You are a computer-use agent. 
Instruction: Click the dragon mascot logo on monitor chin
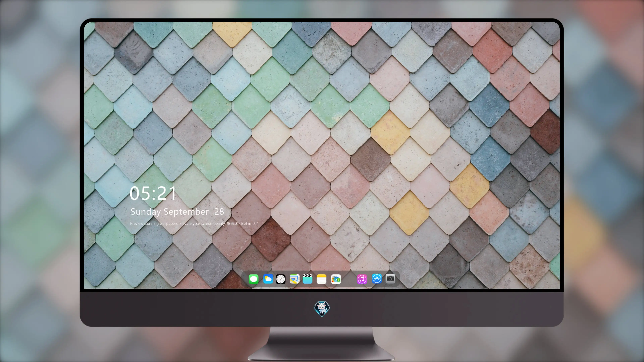(322, 309)
